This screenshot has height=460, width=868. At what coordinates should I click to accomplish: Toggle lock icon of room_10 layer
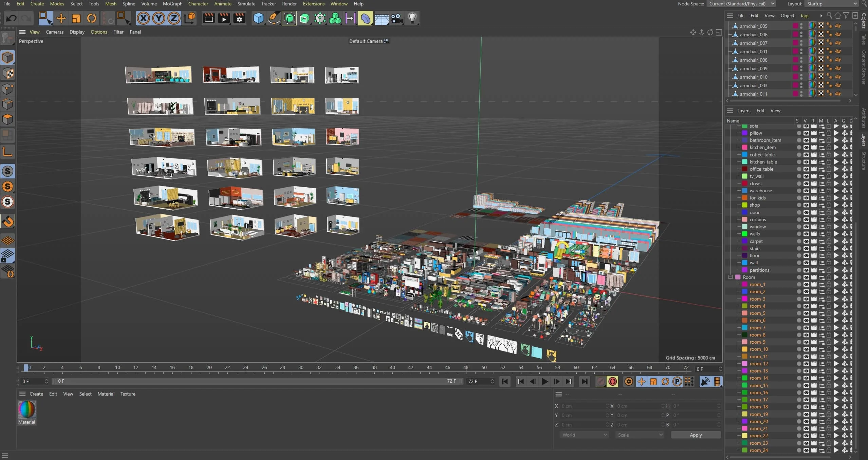[829, 349]
